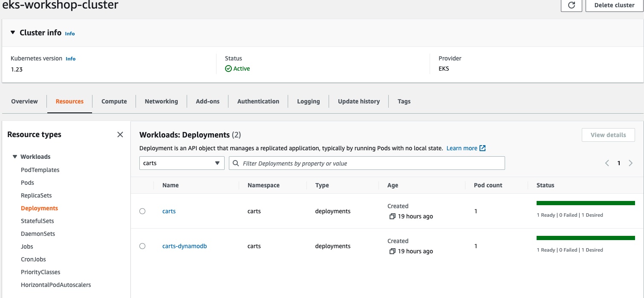The height and width of the screenshot is (298, 644).
Task: Open the carts-dynamodb deployment link
Action: (184, 246)
